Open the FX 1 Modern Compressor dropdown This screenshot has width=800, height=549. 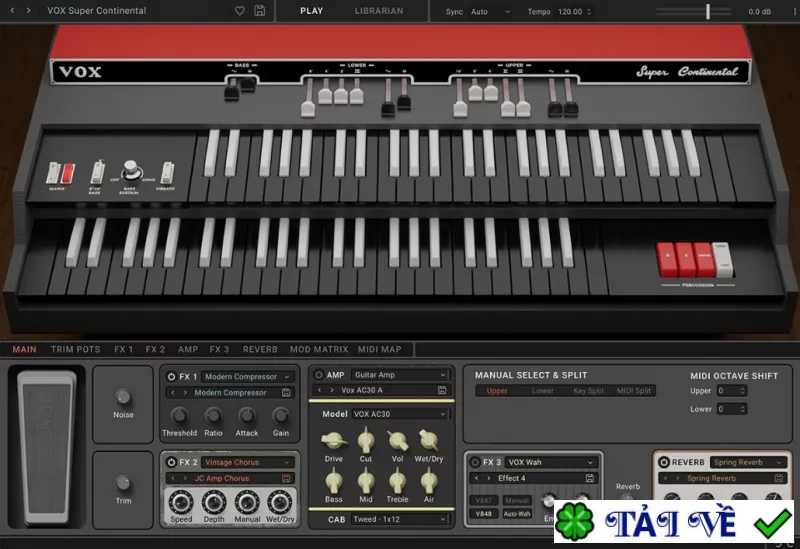(247, 377)
